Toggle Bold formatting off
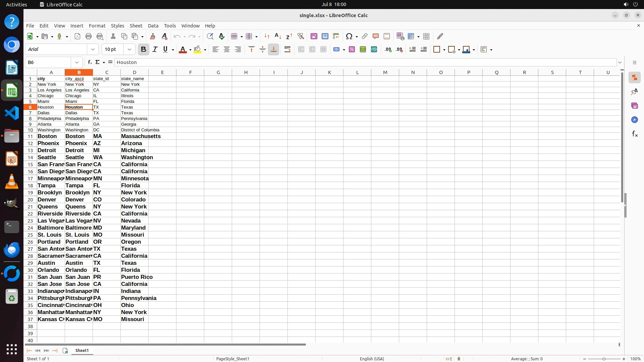The height and width of the screenshot is (362, 644). click(144, 50)
